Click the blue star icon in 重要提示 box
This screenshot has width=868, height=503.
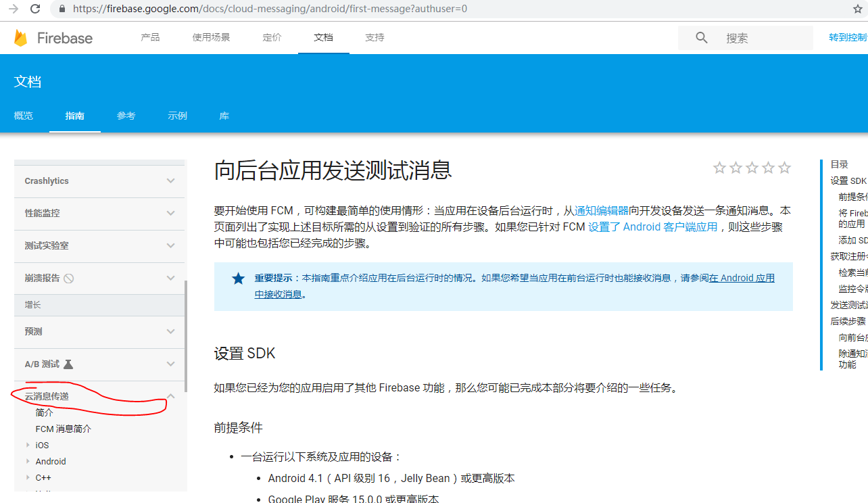tap(238, 278)
